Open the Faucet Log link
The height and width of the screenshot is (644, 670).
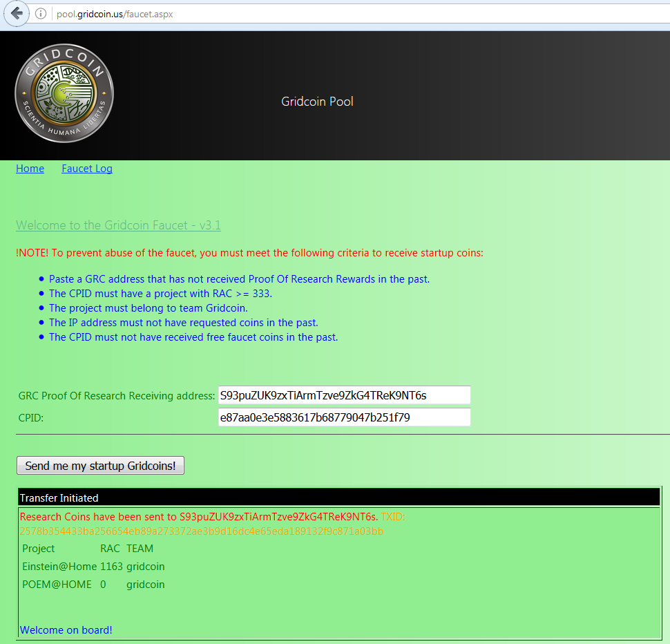87,169
